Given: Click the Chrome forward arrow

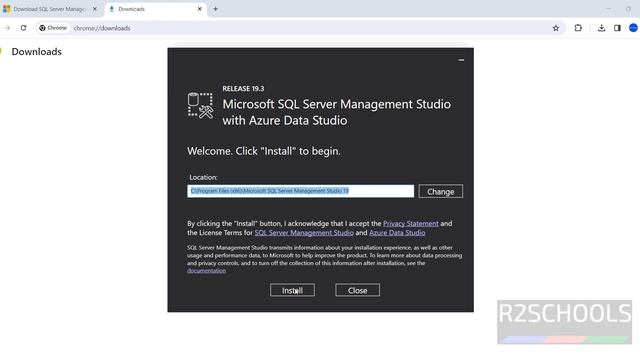Looking at the screenshot, I should (x=7, y=28).
